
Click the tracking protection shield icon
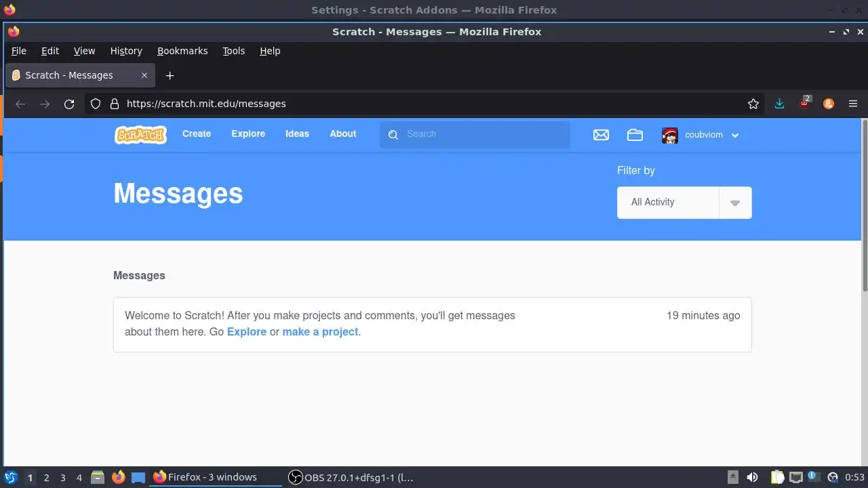(96, 104)
